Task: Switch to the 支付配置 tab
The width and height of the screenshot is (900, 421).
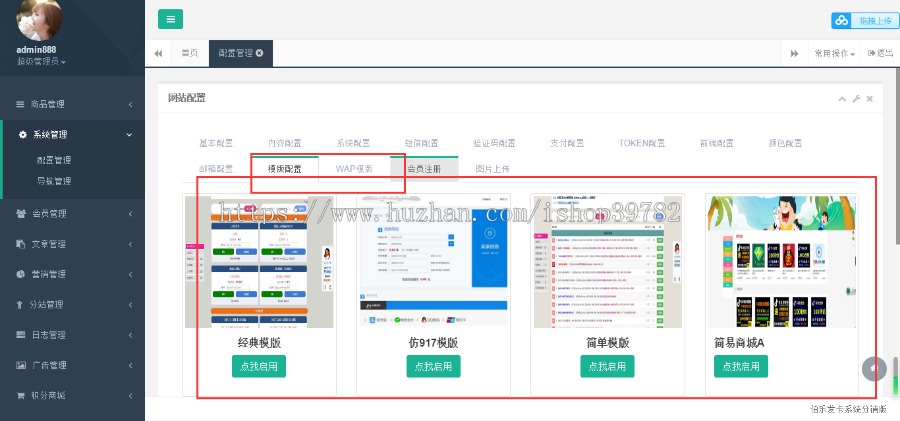Action: (x=567, y=144)
